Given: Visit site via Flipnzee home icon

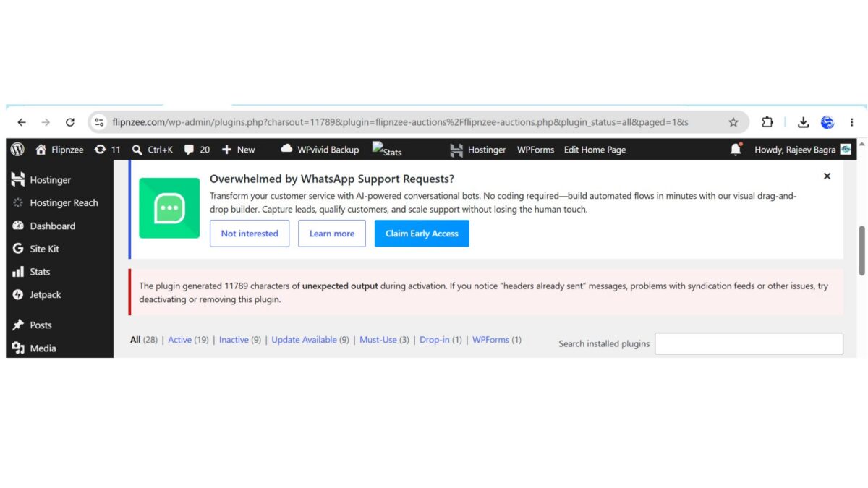Looking at the screenshot, I should coord(41,150).
